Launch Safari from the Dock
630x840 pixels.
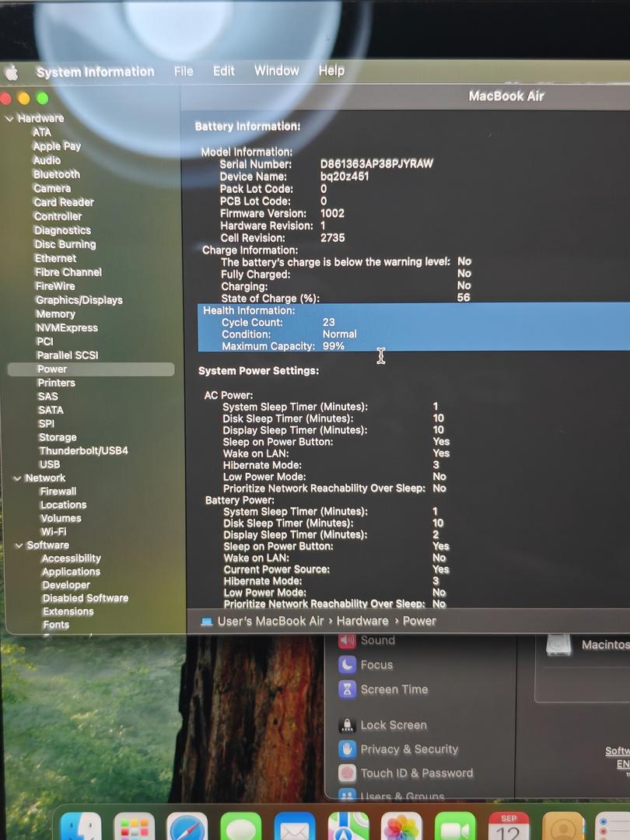click(x=187, y=827)
